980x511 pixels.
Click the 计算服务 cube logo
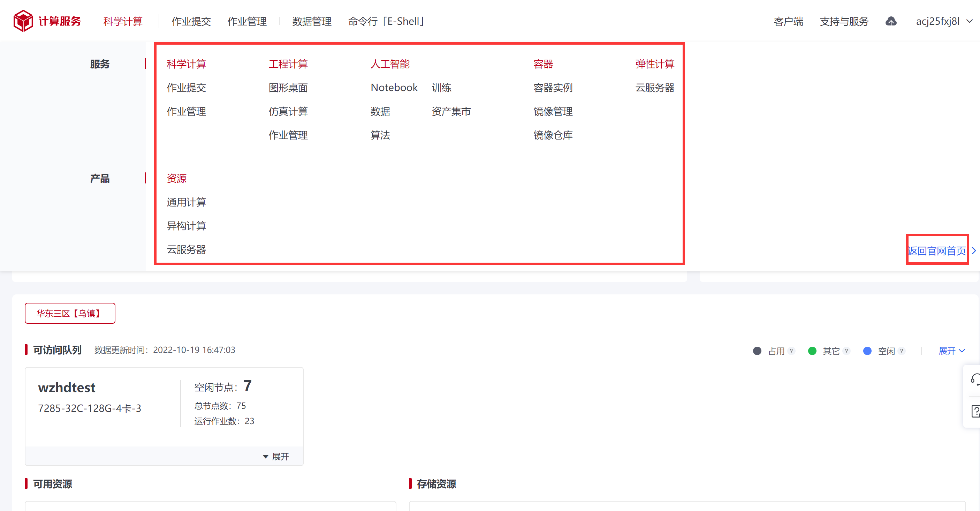tap(23, 21)
